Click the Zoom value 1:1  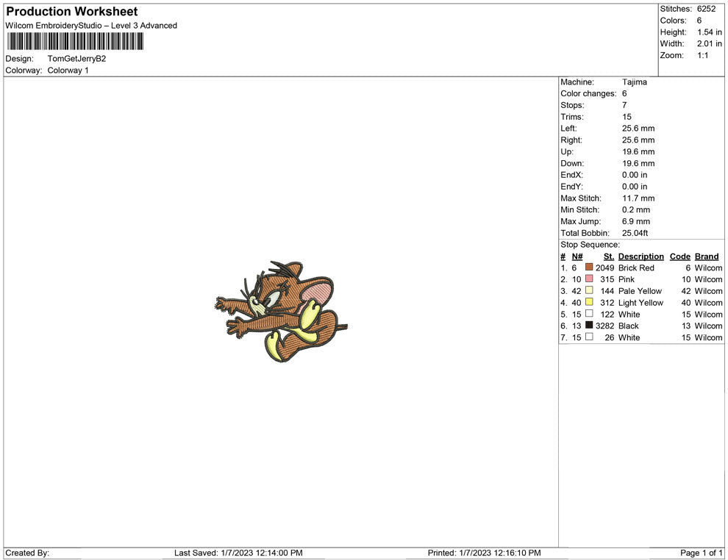click(x=702, y=55)
